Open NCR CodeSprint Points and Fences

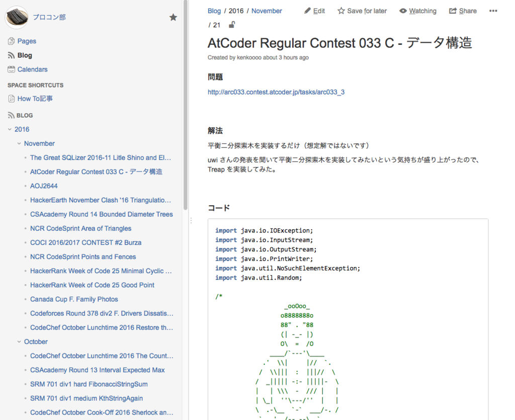click(x=83, y=257)
